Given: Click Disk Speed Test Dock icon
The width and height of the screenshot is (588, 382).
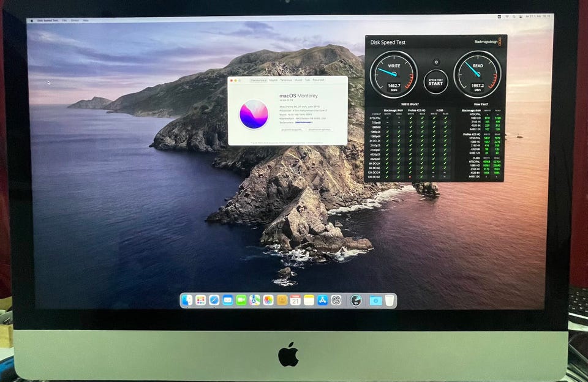Looking at the screenshot, I should [356, 301].
